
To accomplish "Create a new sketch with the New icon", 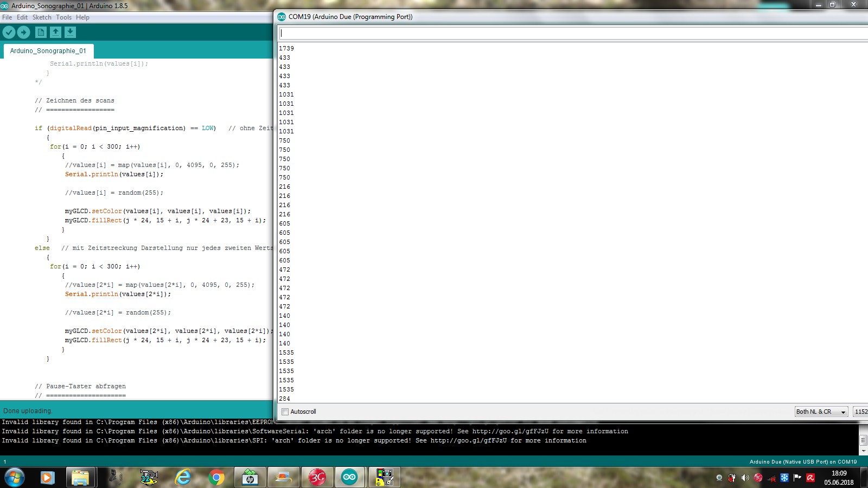I will coord(41,33).
